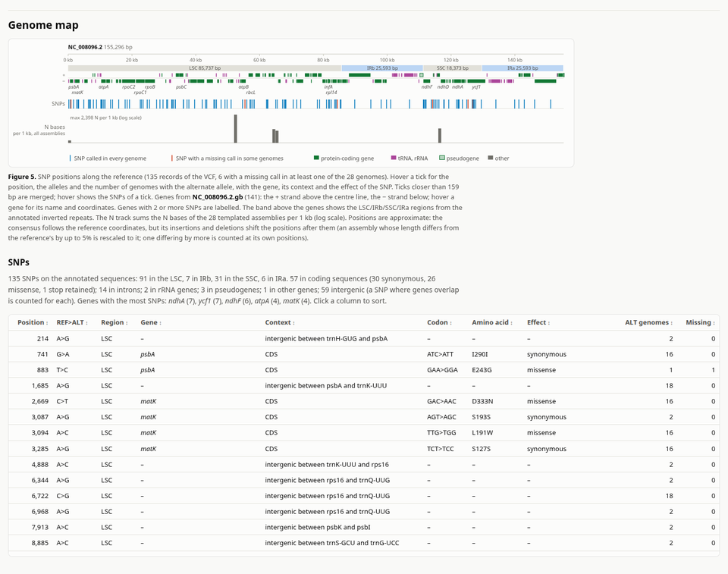The width and height of the screenshot is (728, 574).
Task: Sort by the Gene column header
Action: tap(151, 322)
